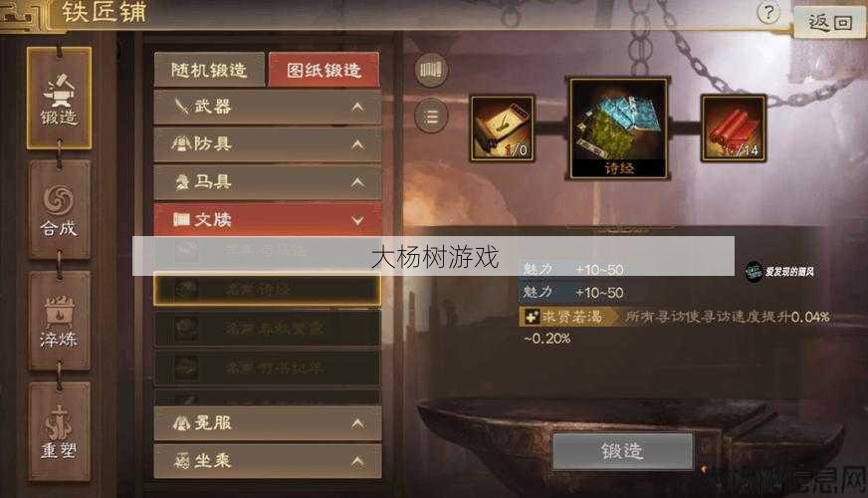This screenshot has width=868, height=498.
Task: Select the red silk rolls material slot
Action: pos(734,128)
